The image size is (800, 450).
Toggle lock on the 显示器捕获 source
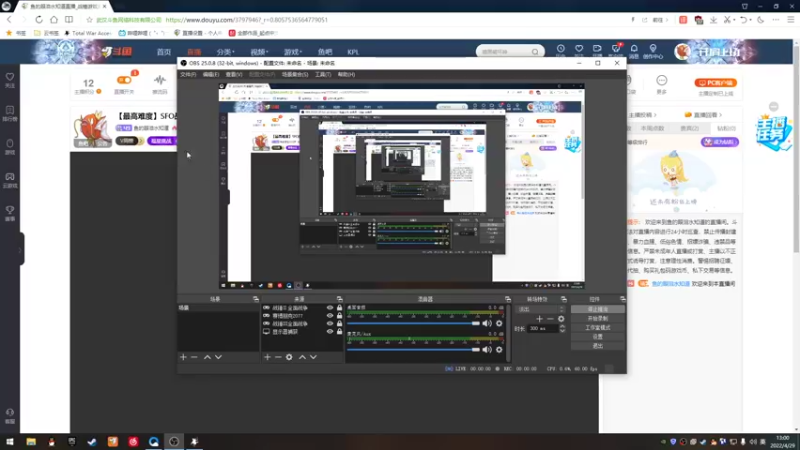[339, 332]
